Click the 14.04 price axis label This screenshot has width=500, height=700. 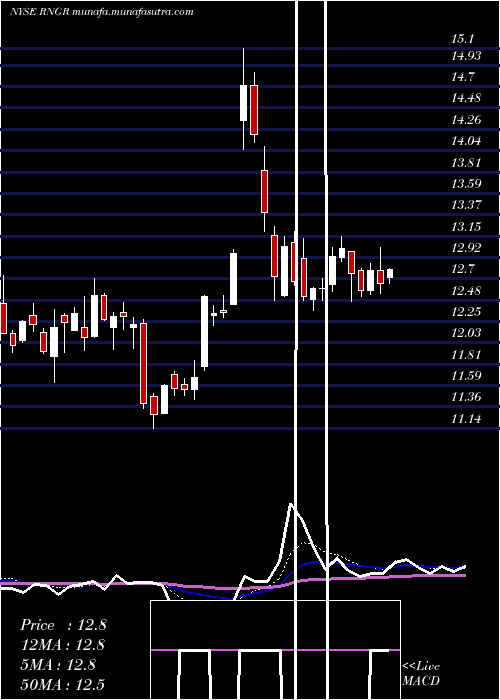point(466,141)
